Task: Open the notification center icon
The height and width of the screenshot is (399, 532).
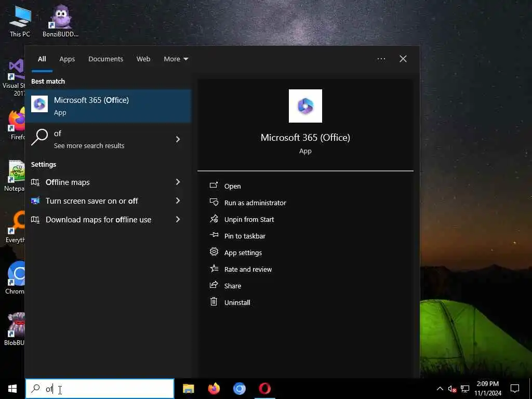Action: point(515,389)
